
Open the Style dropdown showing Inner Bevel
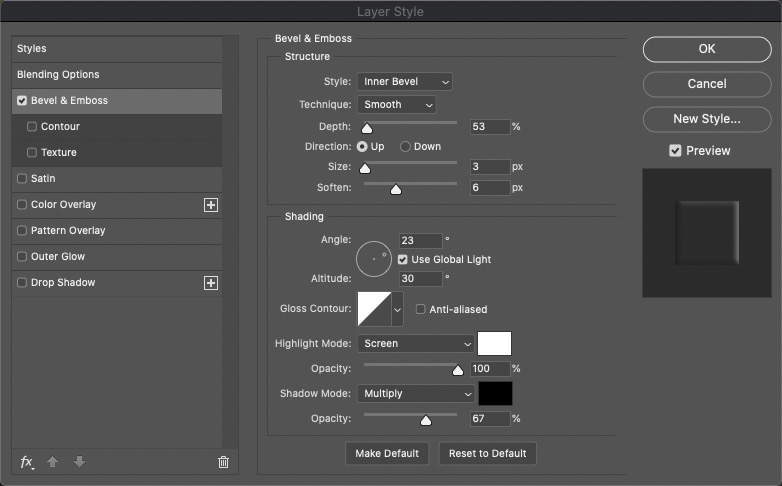(x=405, y=82)
